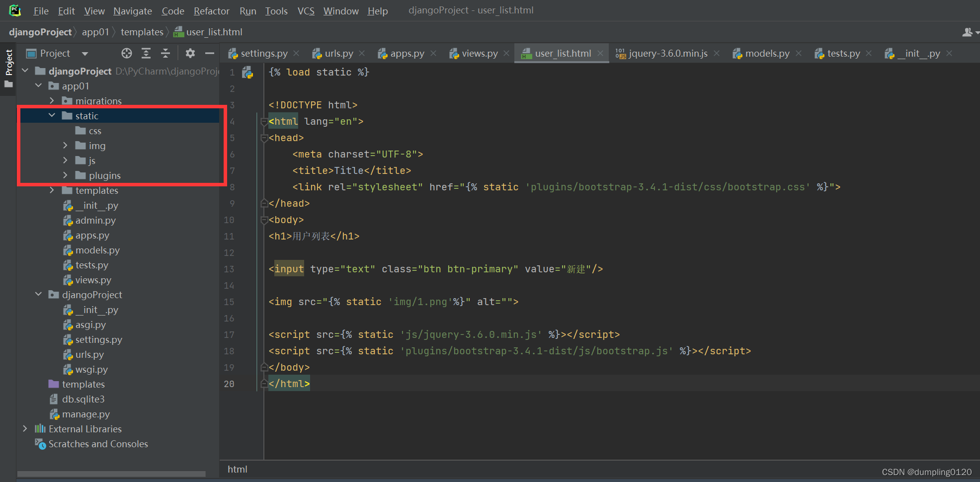Open the Tools menu
The image size is (980, 482).
[x=276, y=11]
